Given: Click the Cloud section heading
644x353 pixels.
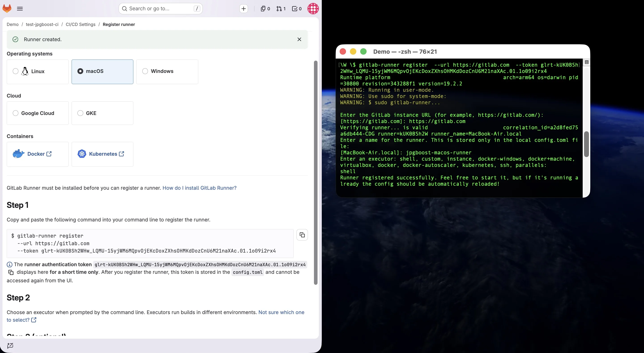Looking at the screenshot, I should pyautogui.click(x=14, y=96).
